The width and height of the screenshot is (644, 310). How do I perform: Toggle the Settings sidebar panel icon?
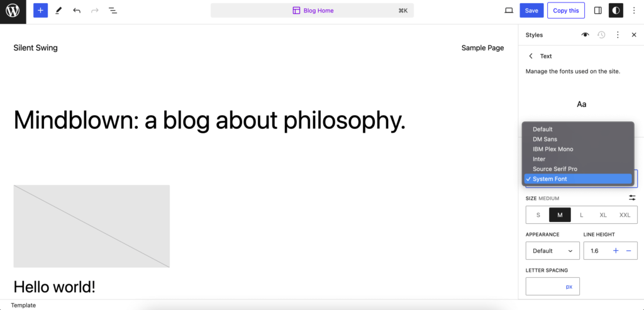coord(597,11)
